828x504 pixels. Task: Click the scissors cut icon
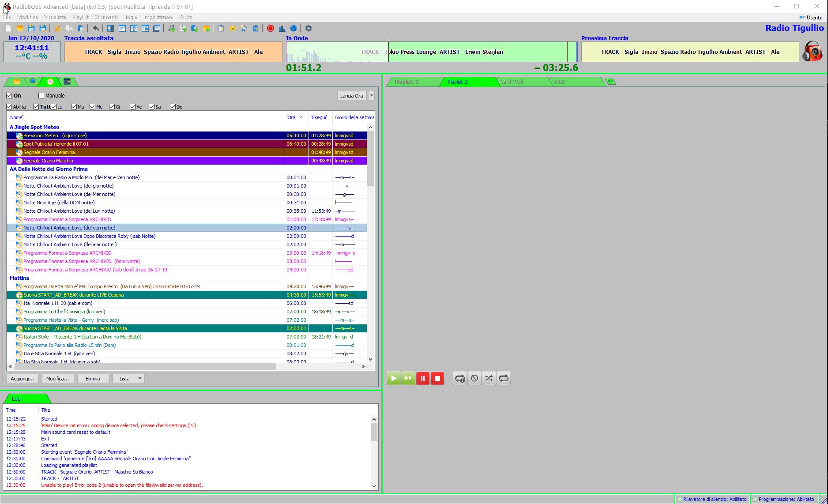click(57, 28)
